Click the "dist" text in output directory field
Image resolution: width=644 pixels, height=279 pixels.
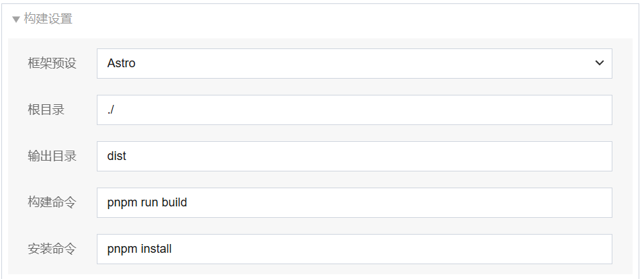116,156
